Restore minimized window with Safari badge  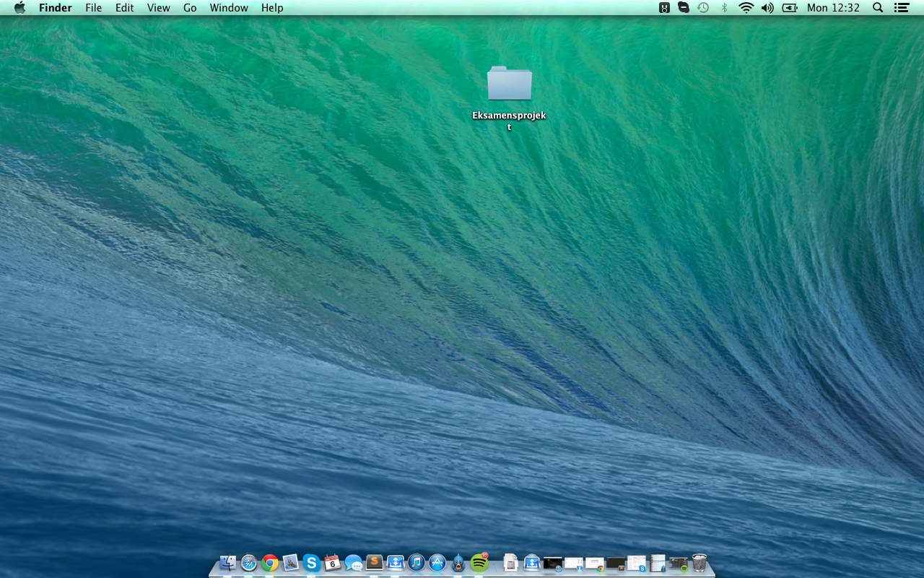[x=552, y=563]
